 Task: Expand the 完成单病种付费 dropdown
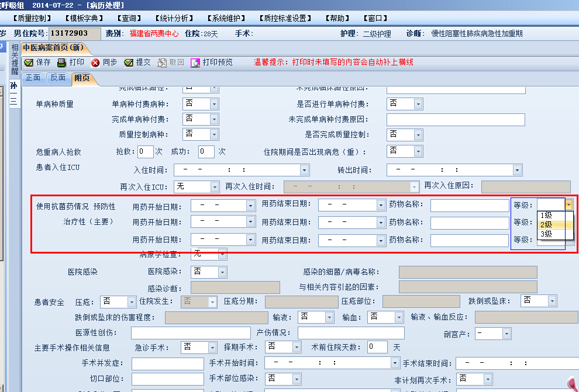click(214, 119)
